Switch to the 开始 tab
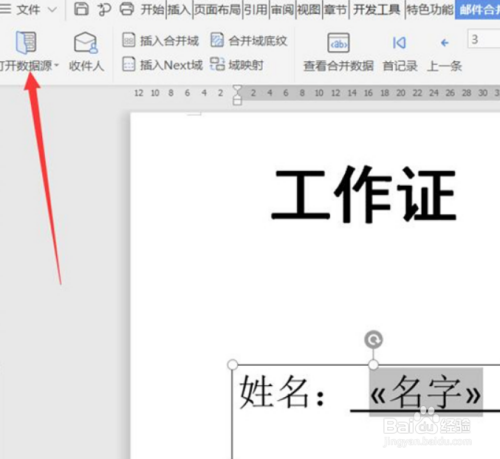Image resolution: width=500 pixels, height=459 pixels. pyautogui.click(x=153, y=10)
